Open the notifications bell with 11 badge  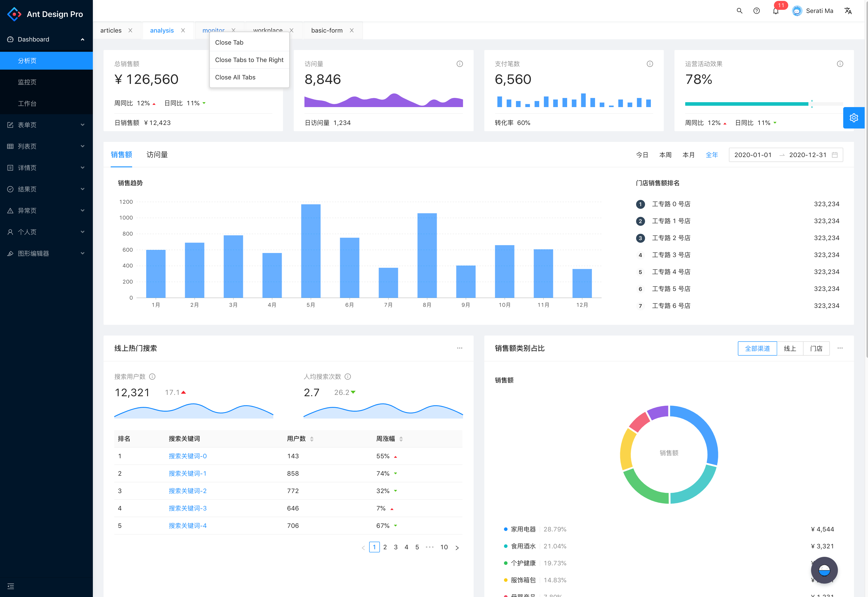[x=776, y=11]
